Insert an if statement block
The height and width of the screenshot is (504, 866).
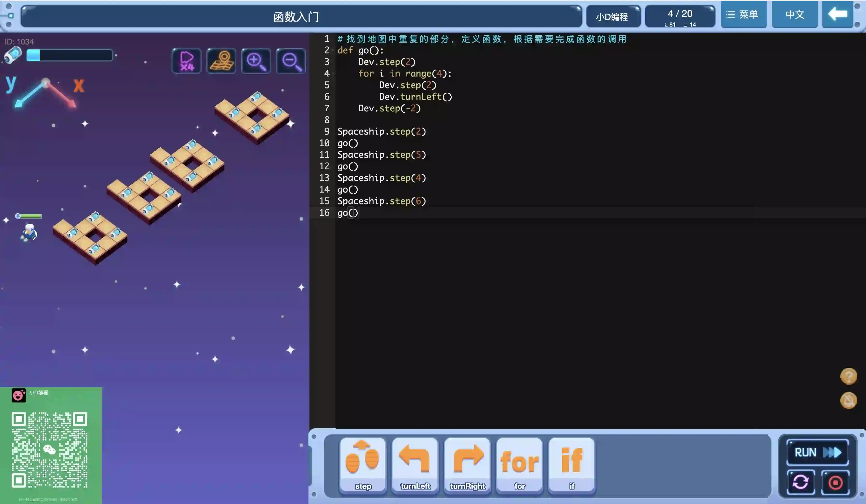tap(571, 465)
